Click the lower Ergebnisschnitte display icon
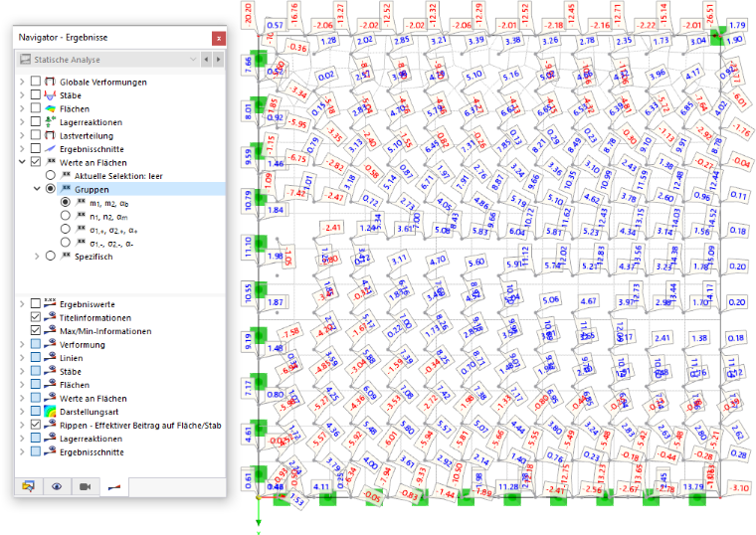 coord(50,451)
